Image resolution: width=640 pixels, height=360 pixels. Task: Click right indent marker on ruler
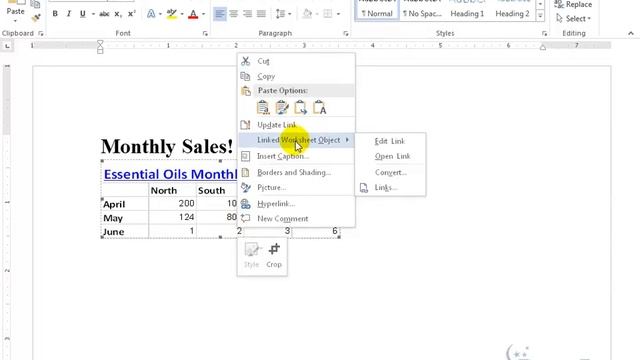(x=543, y=47)
